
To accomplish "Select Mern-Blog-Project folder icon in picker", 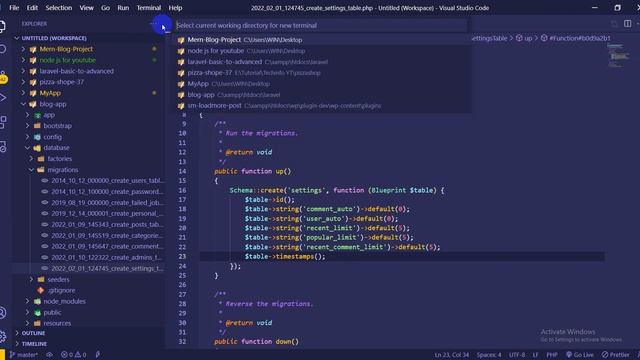I will point(181,40).
